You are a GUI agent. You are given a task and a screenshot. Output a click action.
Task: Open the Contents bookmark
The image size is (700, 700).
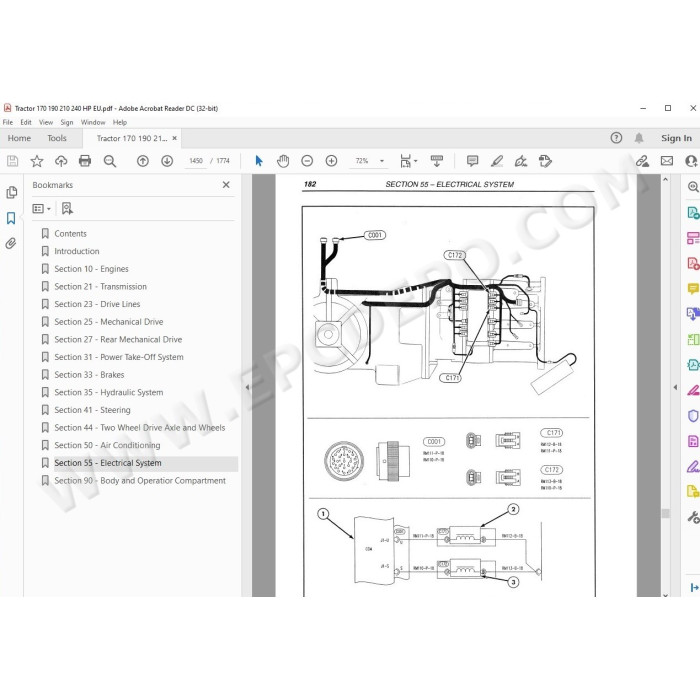coord(71,233)
